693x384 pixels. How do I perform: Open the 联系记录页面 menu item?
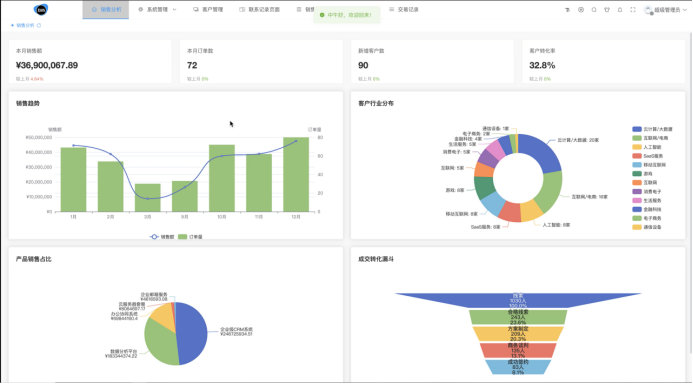(259, 9)
